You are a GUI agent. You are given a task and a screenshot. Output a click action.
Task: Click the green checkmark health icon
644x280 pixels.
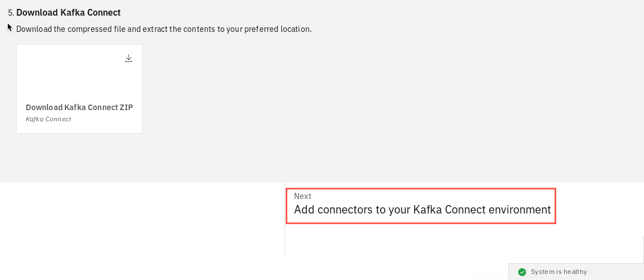coord(522,272)
